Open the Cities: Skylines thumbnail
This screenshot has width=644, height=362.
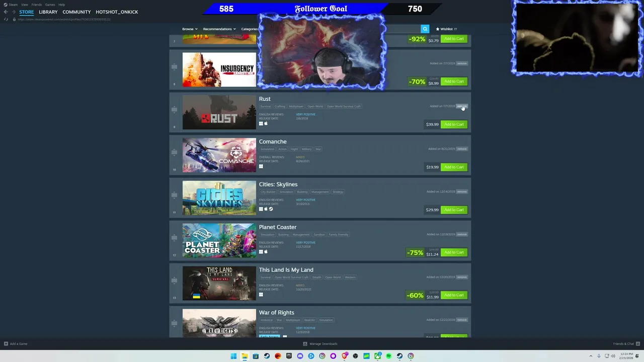point(219,198)
